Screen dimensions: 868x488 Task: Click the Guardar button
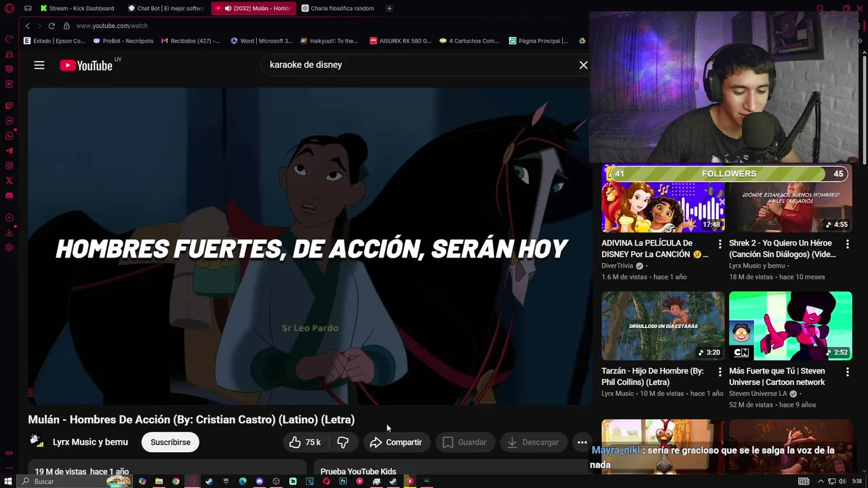[465, 442]
